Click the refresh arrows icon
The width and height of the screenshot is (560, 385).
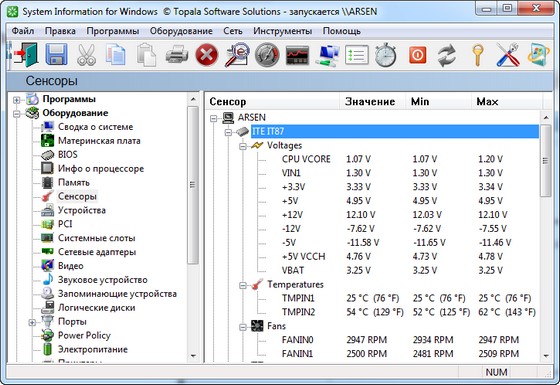pyautogui.click(x=447, y=55)
